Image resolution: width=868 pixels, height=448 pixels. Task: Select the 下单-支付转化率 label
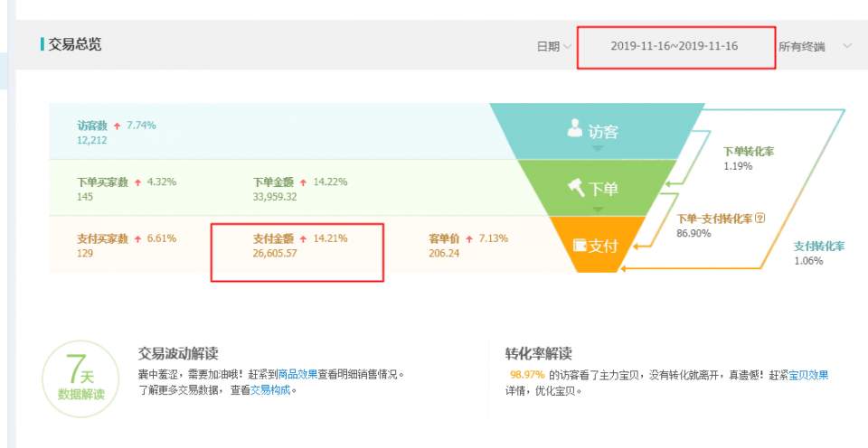coord(714,219)
